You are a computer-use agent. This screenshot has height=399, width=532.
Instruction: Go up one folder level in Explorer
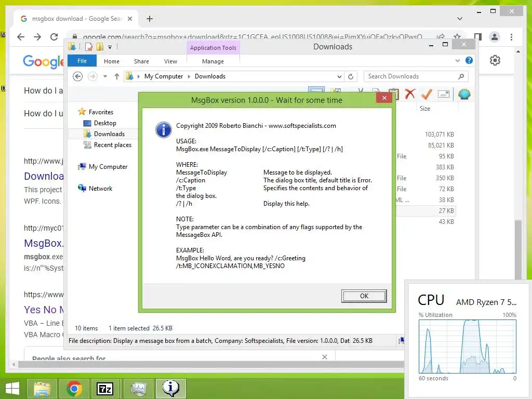pos(117,76)
